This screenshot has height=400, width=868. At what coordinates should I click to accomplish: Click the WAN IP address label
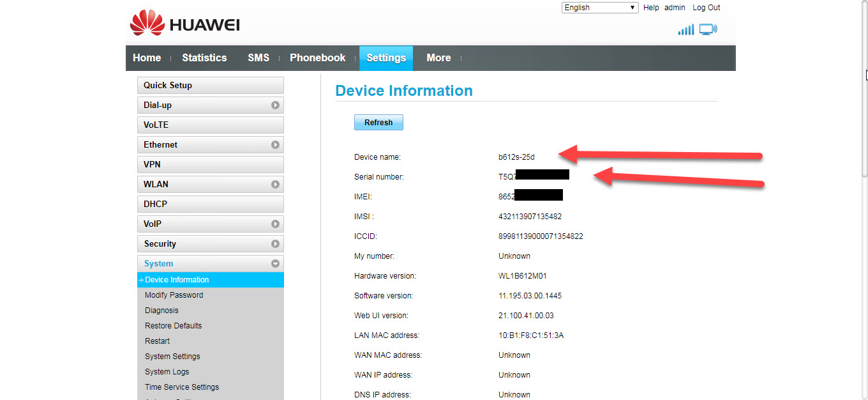[x=383, y=375]
